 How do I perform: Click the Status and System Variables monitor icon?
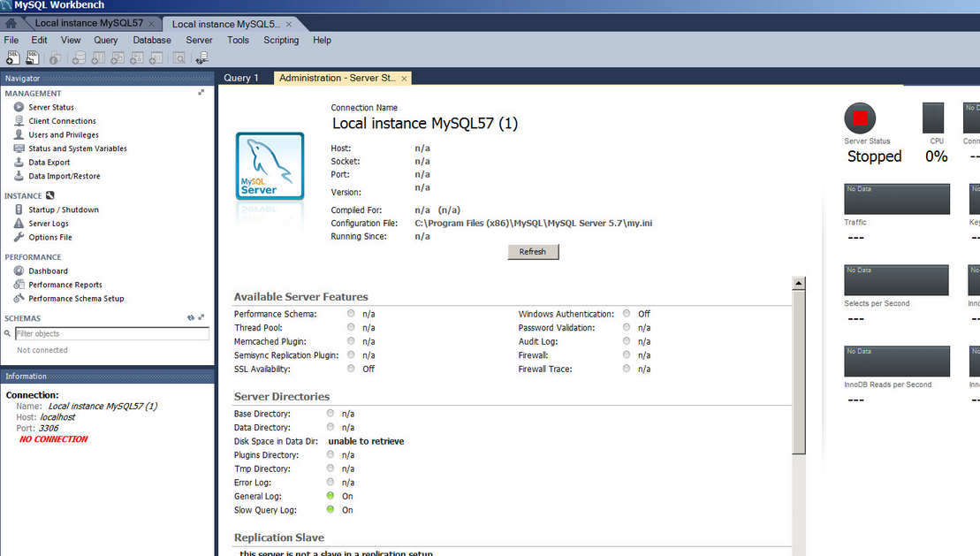tap(19, 149)
